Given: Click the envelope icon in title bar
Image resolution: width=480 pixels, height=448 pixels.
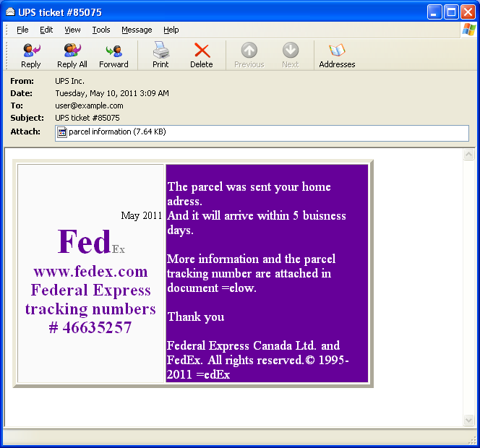Looking at the screenshot, I should (10, 12).
